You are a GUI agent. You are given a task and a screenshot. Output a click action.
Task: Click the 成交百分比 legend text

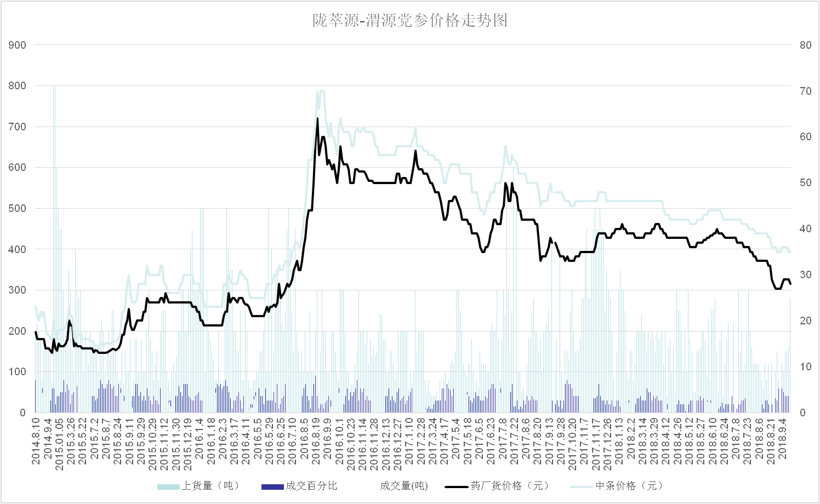coord(311,486)
